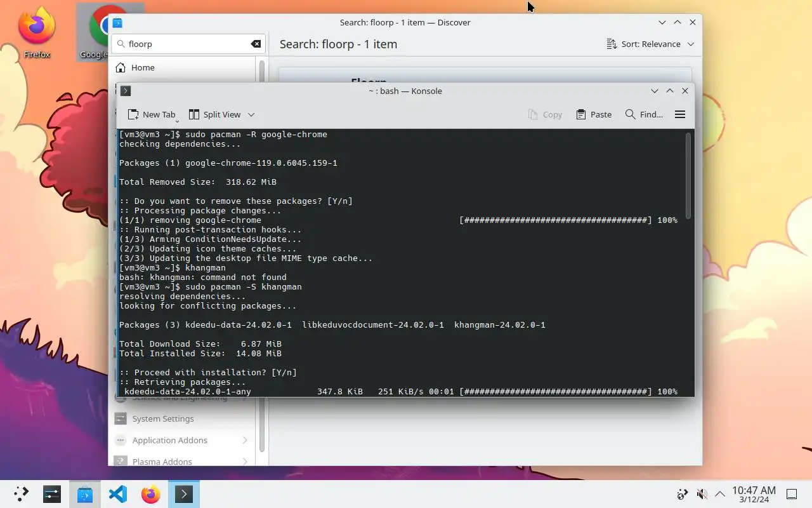Viewport: 812px width, 508px height.
Task: Click the Copy button in Konsole
Action: (x=545, y=114)
